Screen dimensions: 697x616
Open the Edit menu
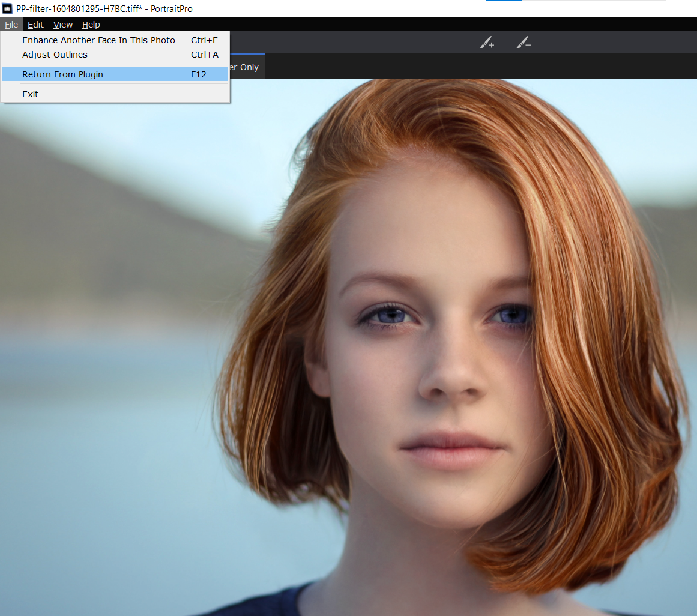pyautogui.click(x=35, y=25)
